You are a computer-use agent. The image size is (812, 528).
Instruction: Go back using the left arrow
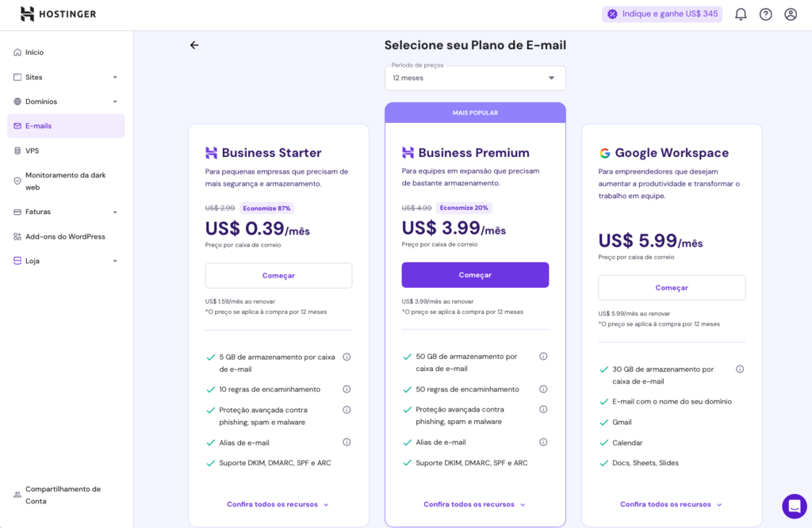coord(194,45)
